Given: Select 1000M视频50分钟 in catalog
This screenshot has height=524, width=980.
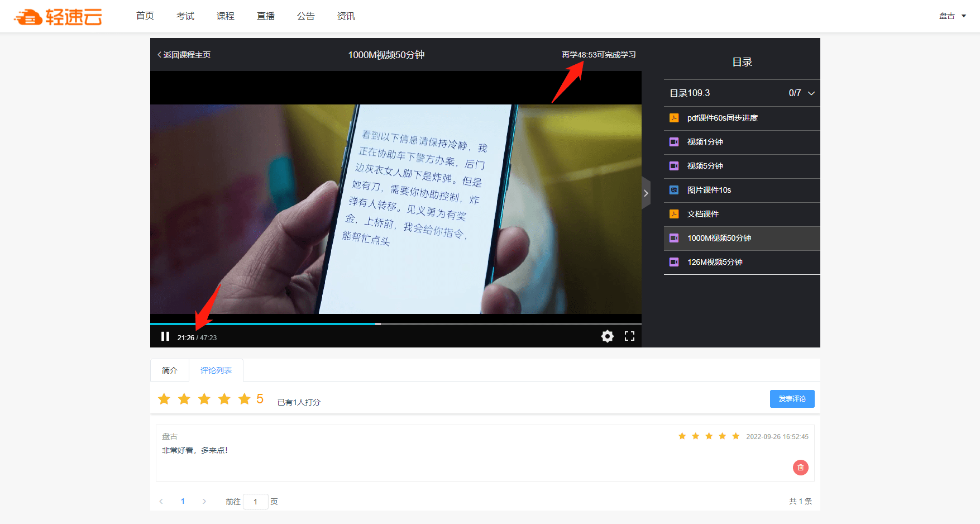Looking at the screenshot, I should (742, 238).
